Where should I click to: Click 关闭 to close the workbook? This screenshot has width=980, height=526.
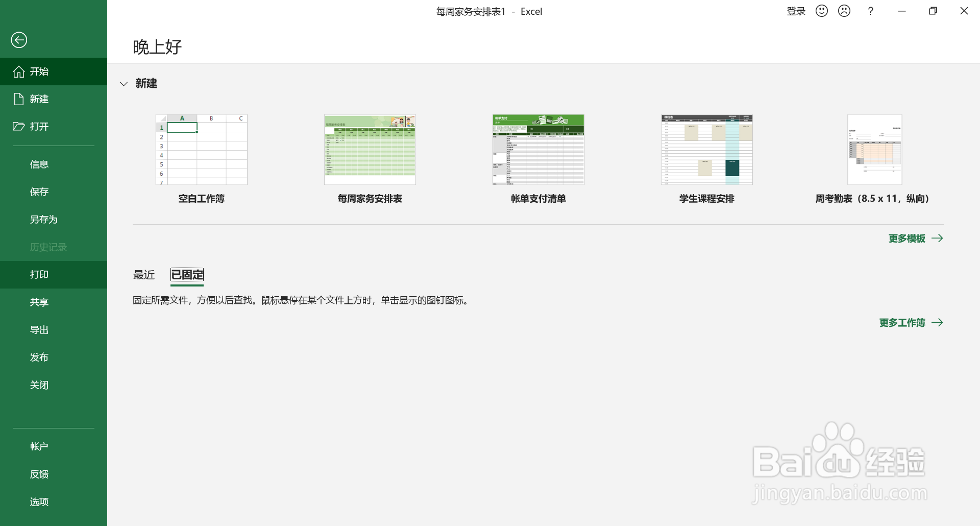(54, 385)
